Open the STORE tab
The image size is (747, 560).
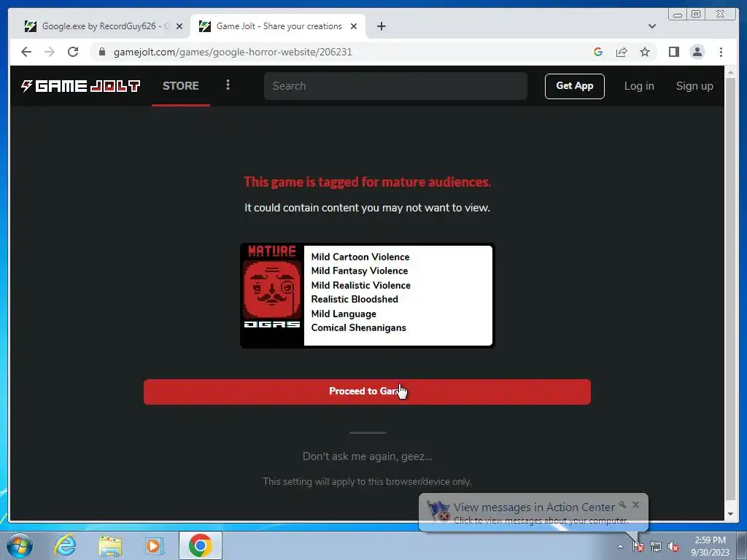coord(181,86)
